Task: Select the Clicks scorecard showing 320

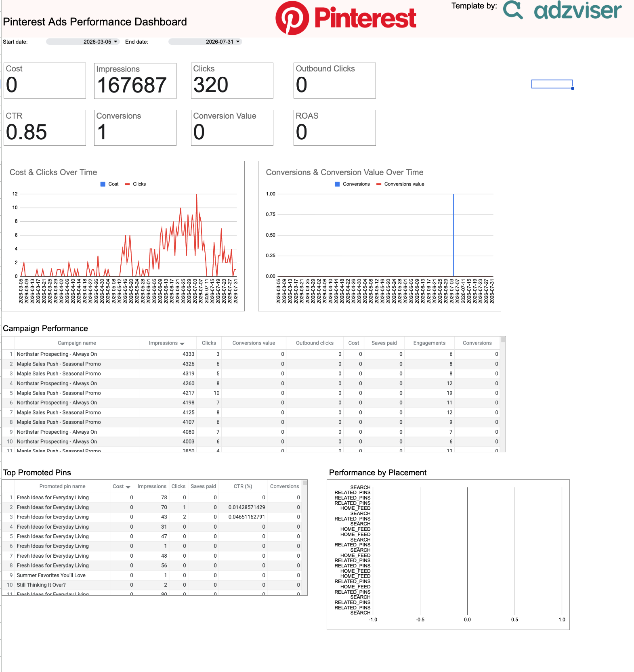Action: pyautogui.click(x=232, y=80)
